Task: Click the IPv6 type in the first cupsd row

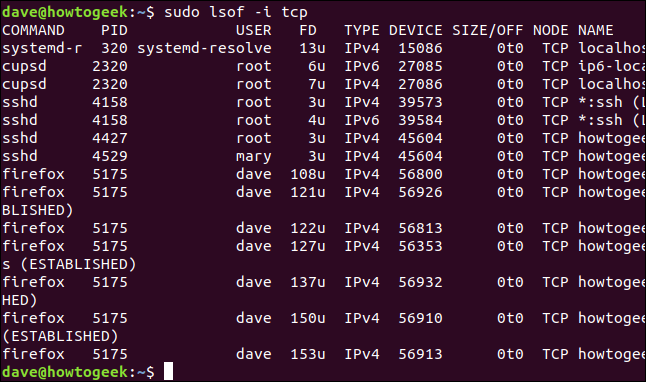Action: [362, 66]
